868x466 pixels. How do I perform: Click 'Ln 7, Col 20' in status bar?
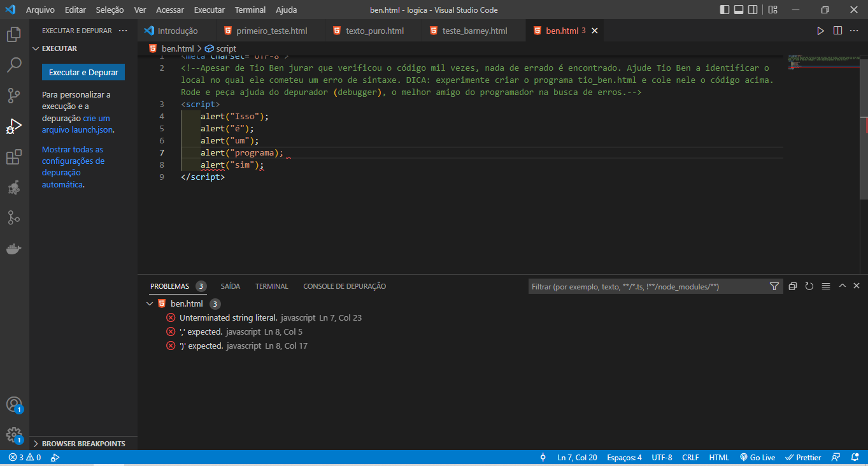click(x=577, y=458)
